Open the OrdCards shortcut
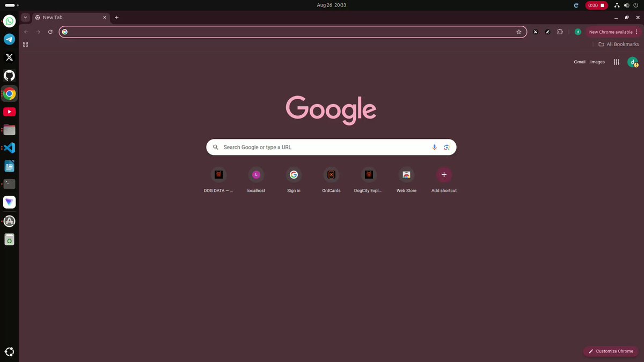 point(331,181)
